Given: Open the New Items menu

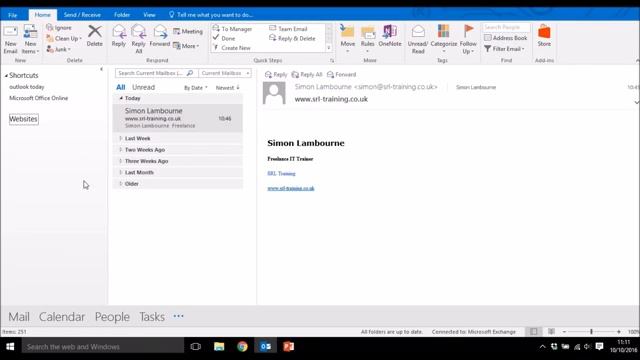Looking at the screenshot, I should 30,40.
